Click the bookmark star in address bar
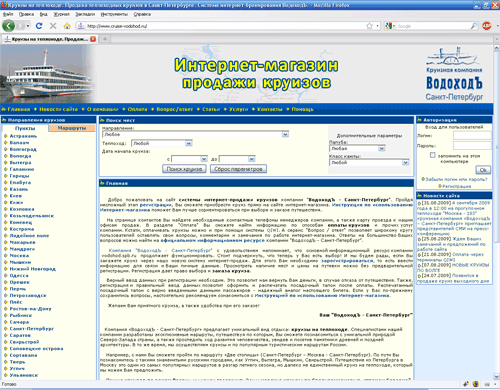This screenshot has height=390, width=500. [x=369, y=26]
